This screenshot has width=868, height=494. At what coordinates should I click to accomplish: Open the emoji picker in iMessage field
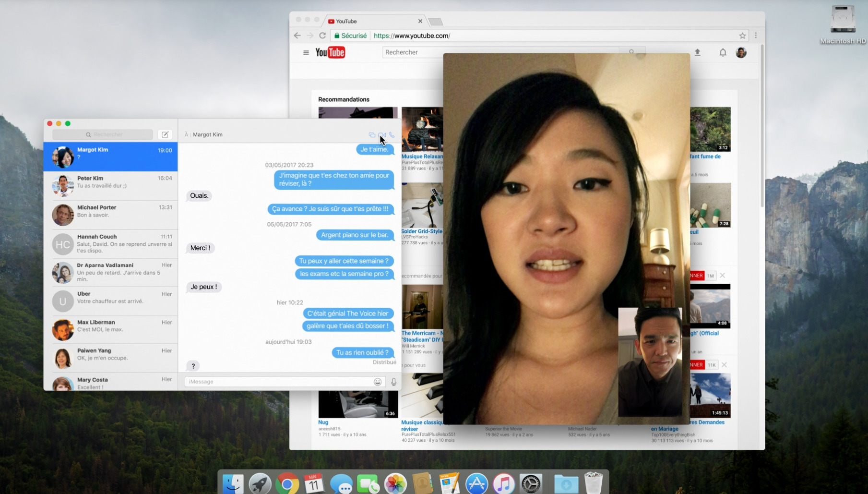[378, 382]
